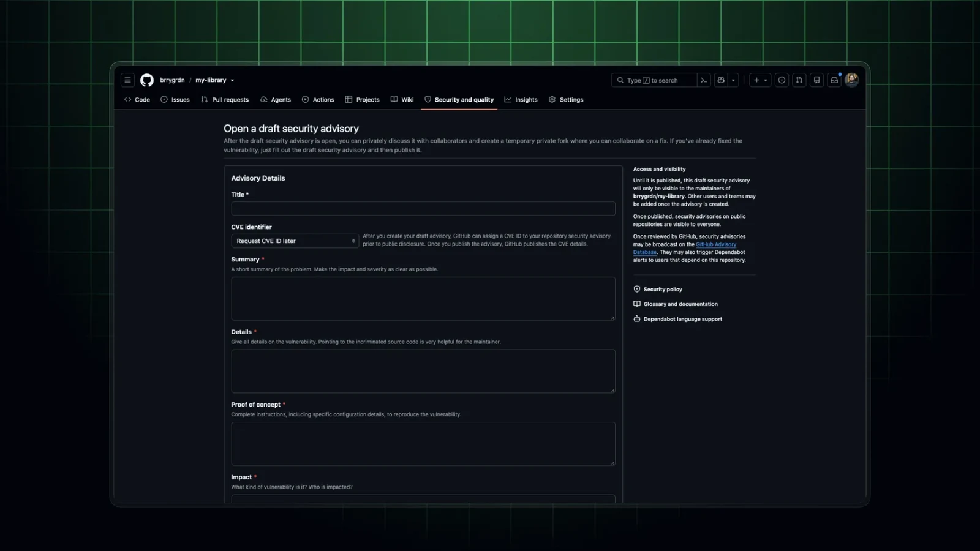Open the Pull requests tab

click(225, 100)
